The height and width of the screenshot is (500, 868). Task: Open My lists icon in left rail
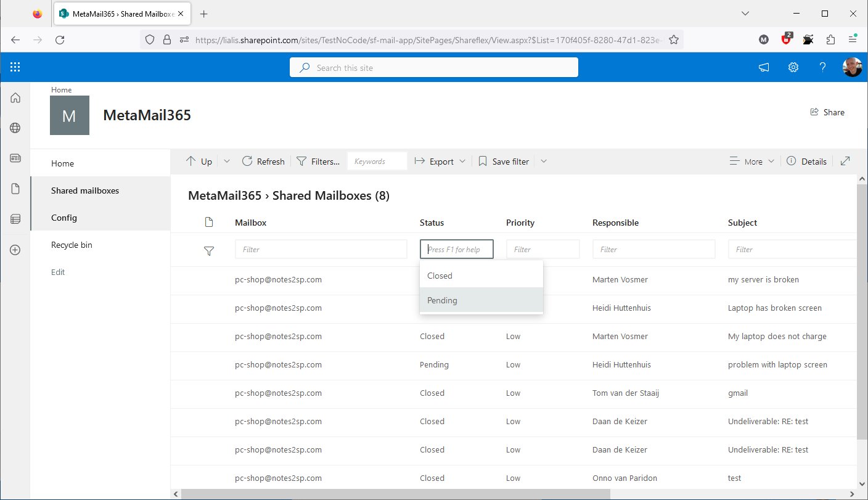pos(15,219)
